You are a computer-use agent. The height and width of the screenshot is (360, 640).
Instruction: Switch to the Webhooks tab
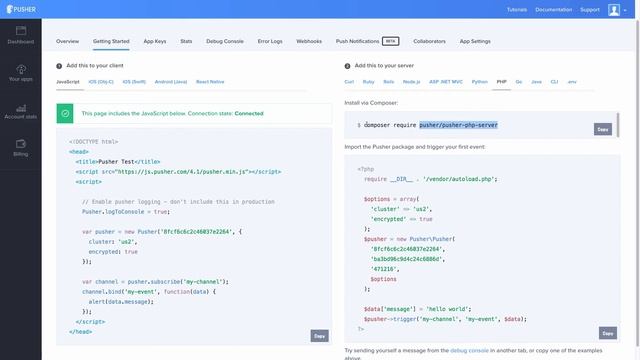tap(309, 41)
